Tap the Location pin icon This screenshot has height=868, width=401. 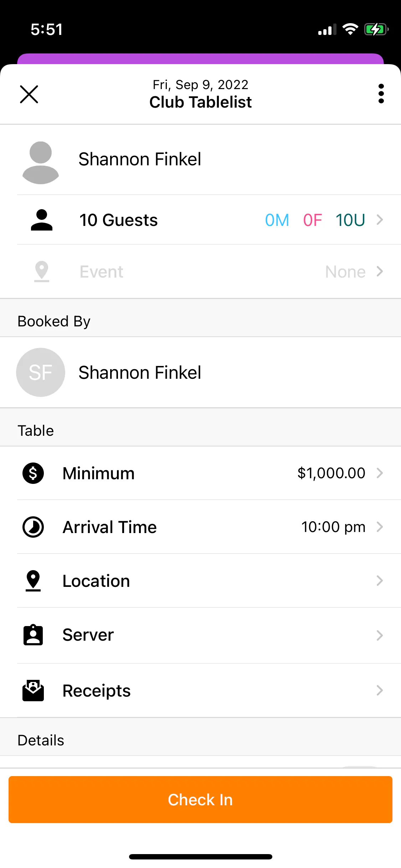pos(33,581)
